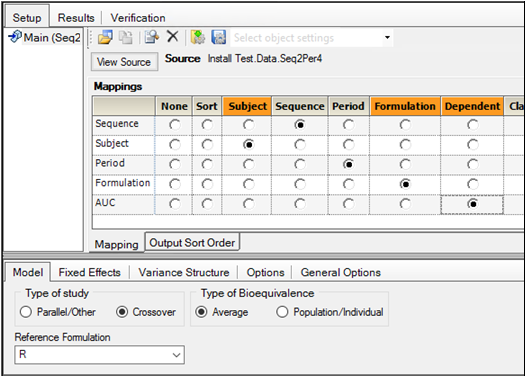Select the Main (Seq2 tree item

(x=52, y=37)
